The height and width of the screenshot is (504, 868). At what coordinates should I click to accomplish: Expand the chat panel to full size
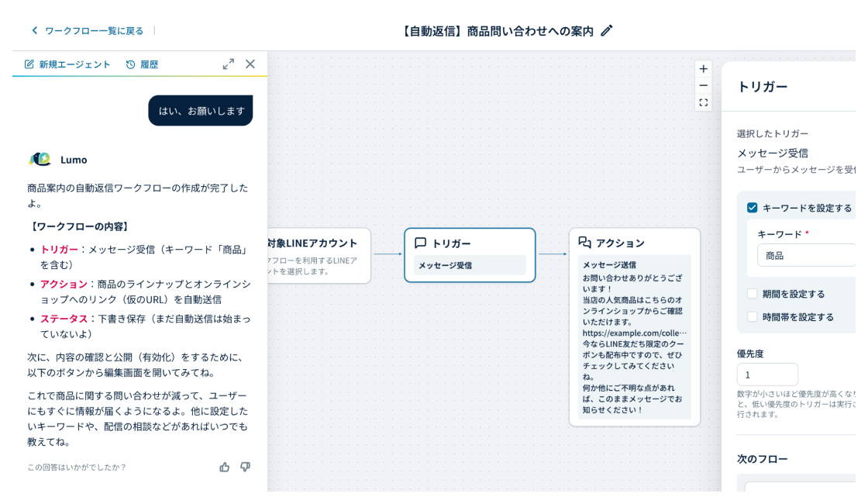click(x=228, y=64)
